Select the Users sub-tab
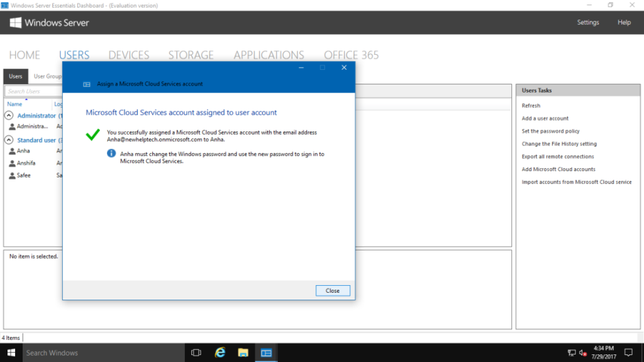Viewport: 644px width, 362px height. [x=16, y=76]
